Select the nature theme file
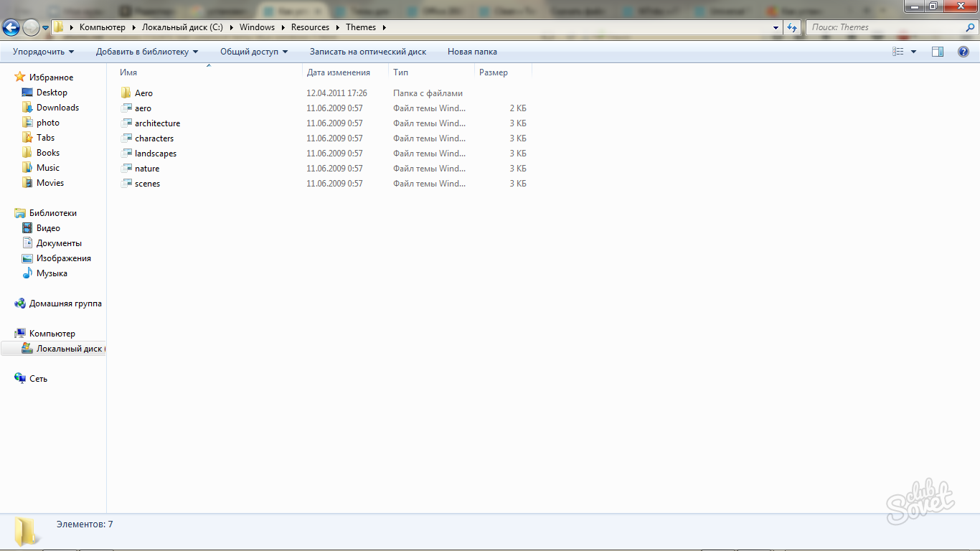The width and height of the screenshot is (980, 551). (x=146, y=169)
